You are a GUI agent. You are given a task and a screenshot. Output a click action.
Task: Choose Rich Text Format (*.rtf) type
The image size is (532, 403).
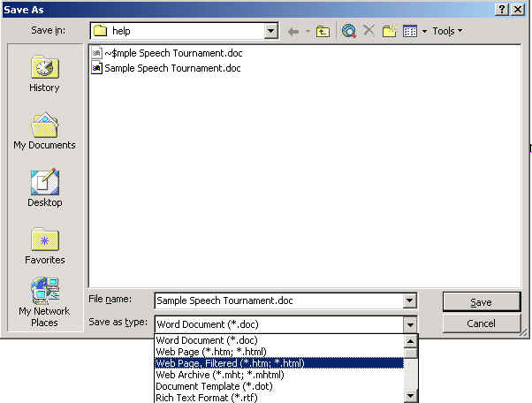(204, 398)
